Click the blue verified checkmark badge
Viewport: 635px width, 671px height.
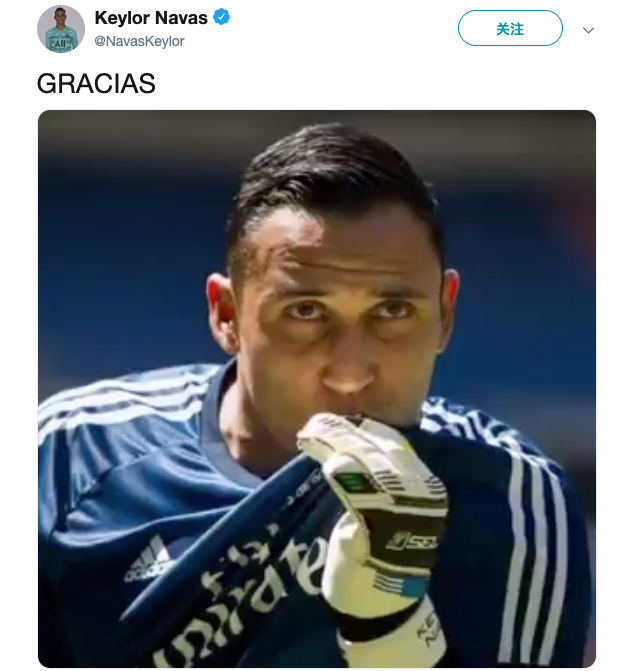(221, 17)
